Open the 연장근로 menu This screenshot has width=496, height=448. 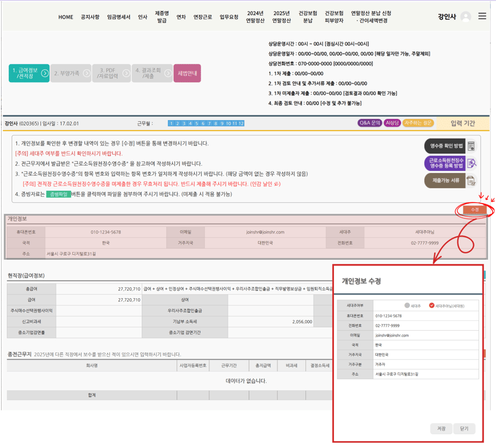tap(202, 17)
